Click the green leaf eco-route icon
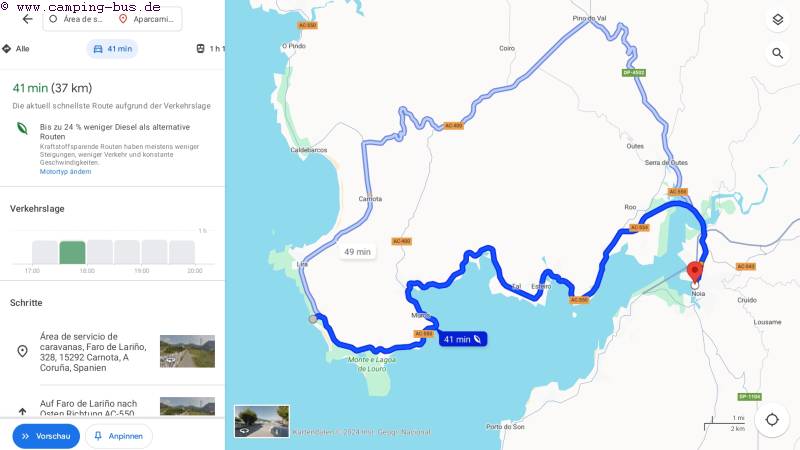The width and height of the screenshot is (800, 450). [22, 128]
